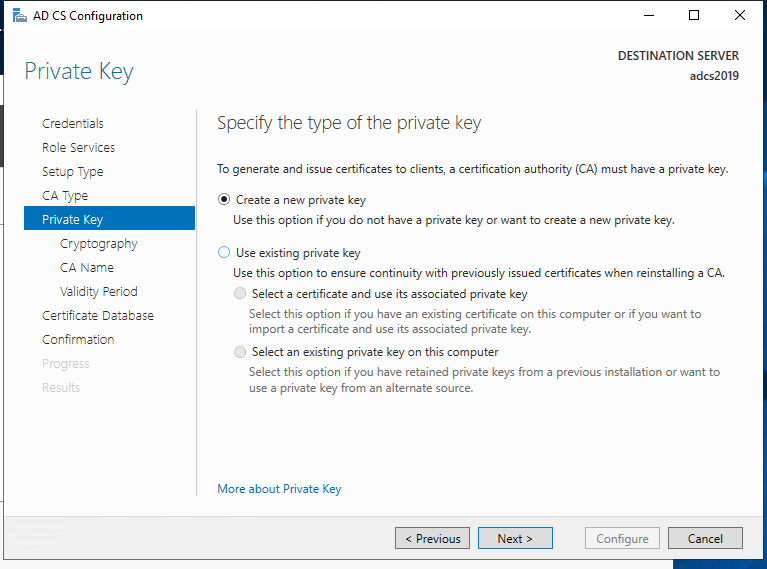
Task: Click the AD CS Configuration title bar icon
Action: pos(19,15)
